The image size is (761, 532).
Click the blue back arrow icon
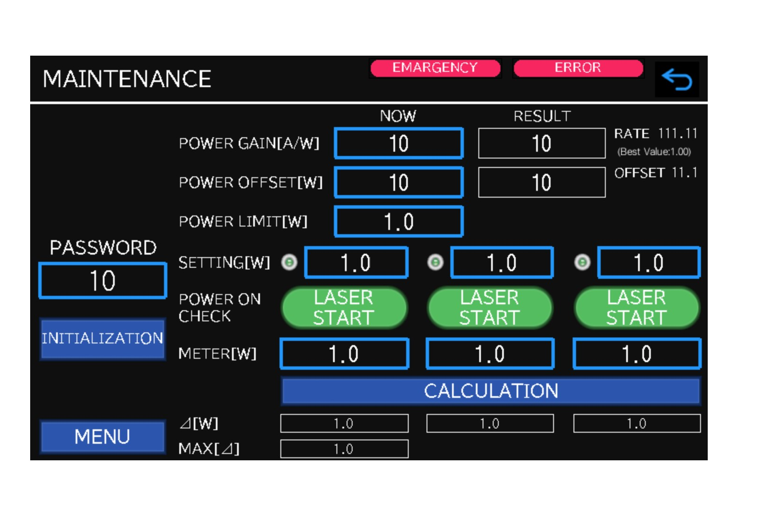point(677,79)
